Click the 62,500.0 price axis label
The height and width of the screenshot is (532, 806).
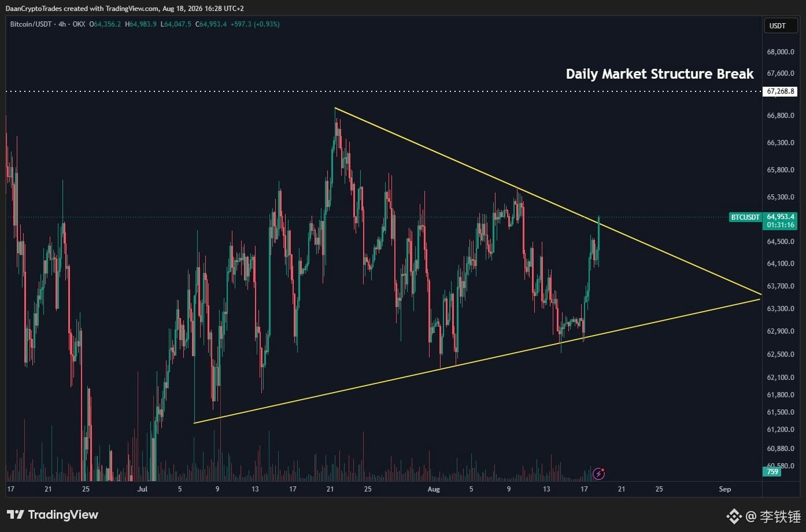pos(781,354)
